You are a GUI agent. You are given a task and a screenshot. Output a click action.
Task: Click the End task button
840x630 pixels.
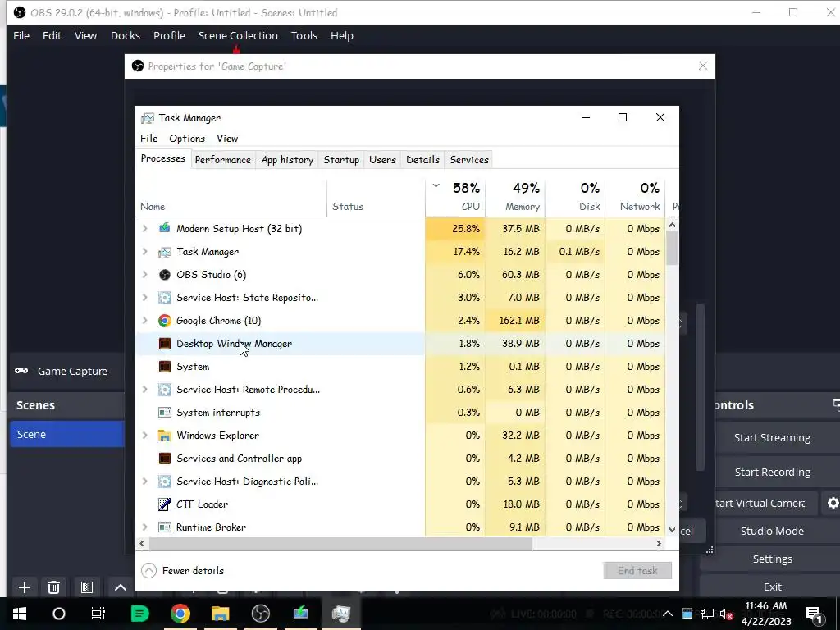(637, 571)
